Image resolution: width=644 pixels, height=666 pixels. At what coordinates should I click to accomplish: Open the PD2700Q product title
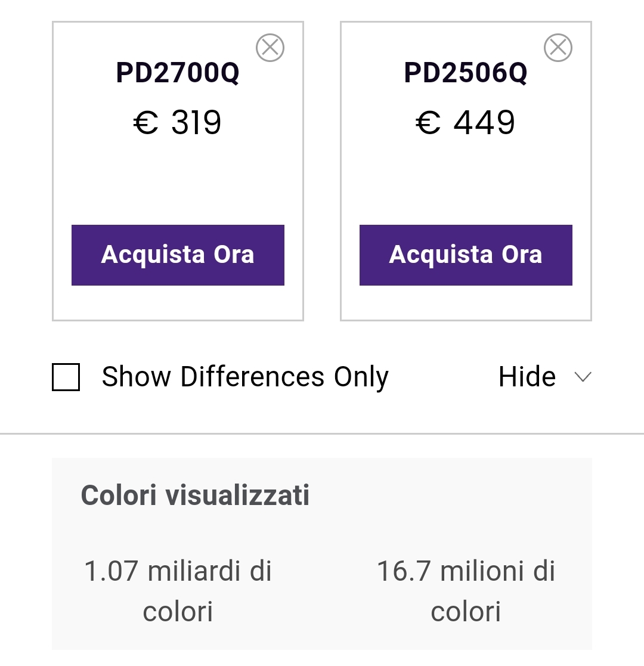(178, 73)
